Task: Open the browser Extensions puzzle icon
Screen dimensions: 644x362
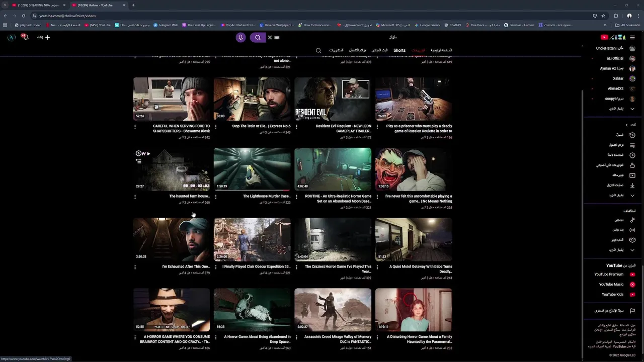Action: point(616,16)
